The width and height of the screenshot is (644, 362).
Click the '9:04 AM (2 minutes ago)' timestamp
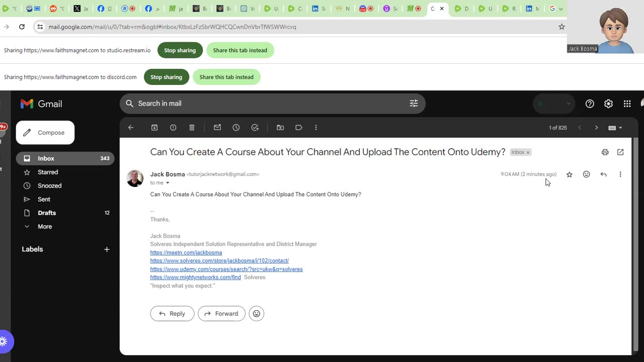coord(528,174)
